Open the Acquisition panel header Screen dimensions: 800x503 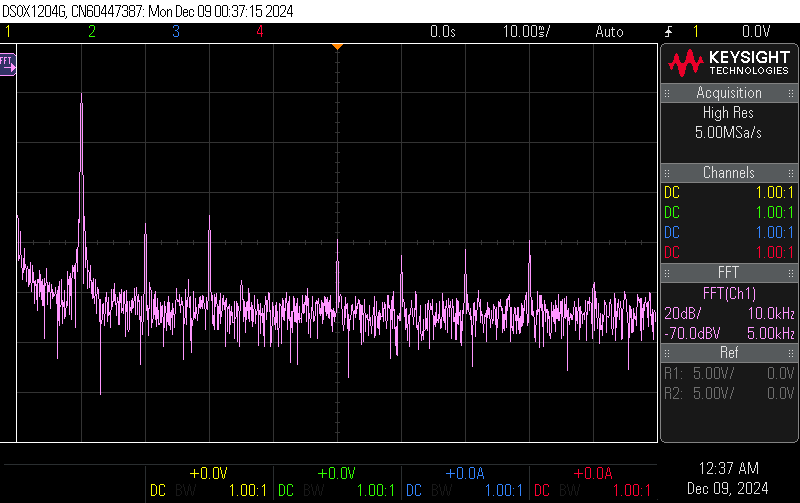[729, 93]
